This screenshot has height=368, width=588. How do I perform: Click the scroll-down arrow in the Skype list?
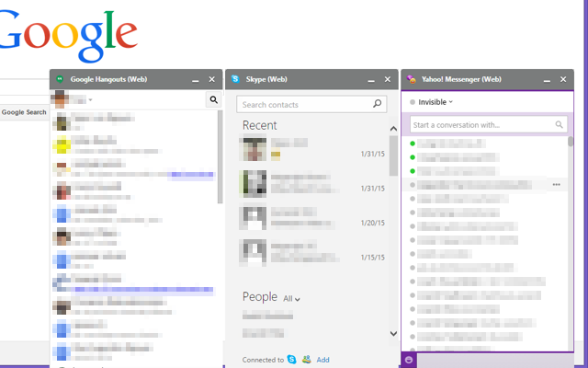tap(393, 333)
